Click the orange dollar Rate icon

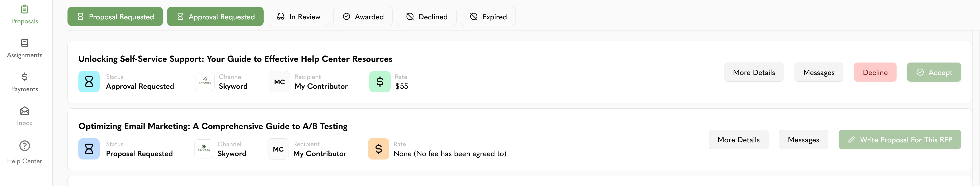click(x=379, y=149)
